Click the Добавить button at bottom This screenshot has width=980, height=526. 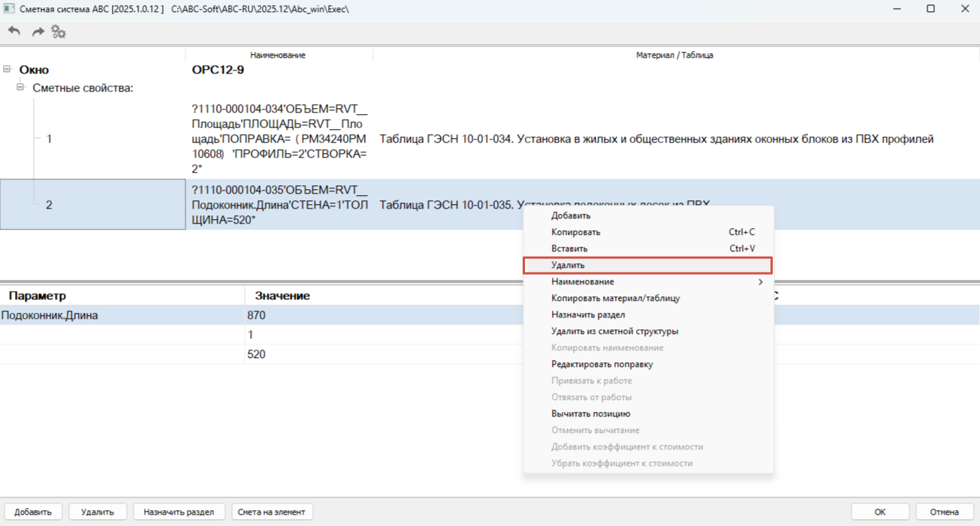(33, 512)
